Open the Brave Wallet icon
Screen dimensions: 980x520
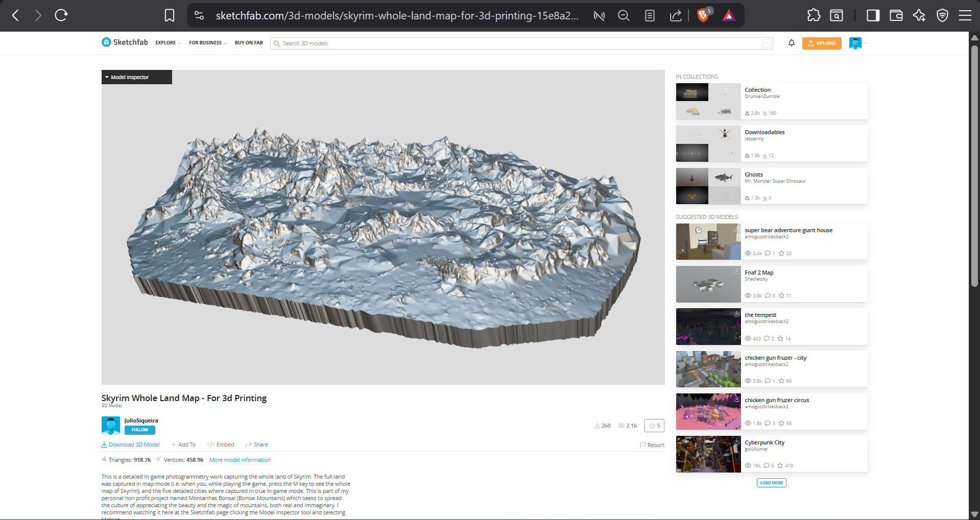[896, 15]
